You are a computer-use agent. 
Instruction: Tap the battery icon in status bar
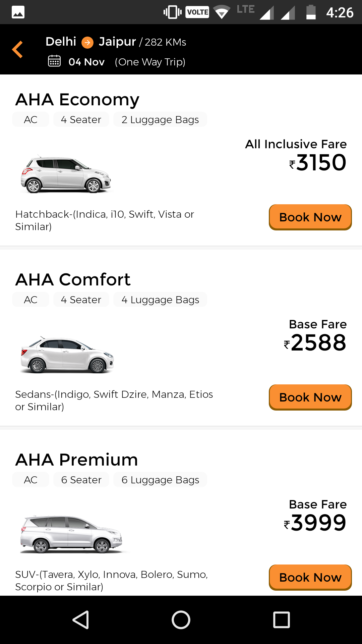(311, 12)
